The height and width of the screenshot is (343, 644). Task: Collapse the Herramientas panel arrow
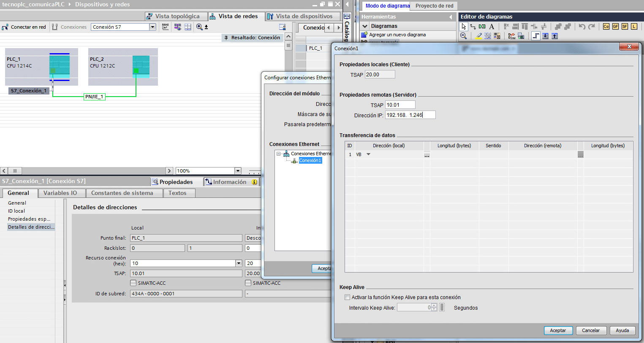(451, 17)
